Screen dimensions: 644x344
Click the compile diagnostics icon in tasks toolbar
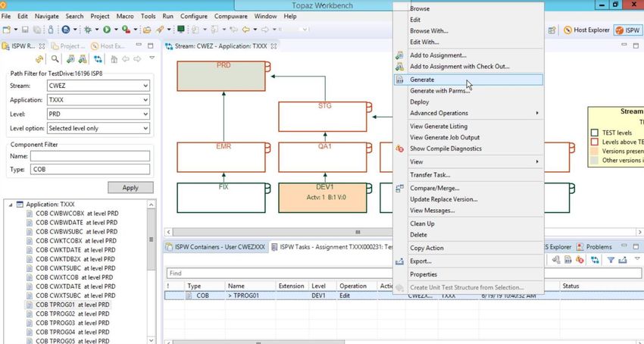580,260
